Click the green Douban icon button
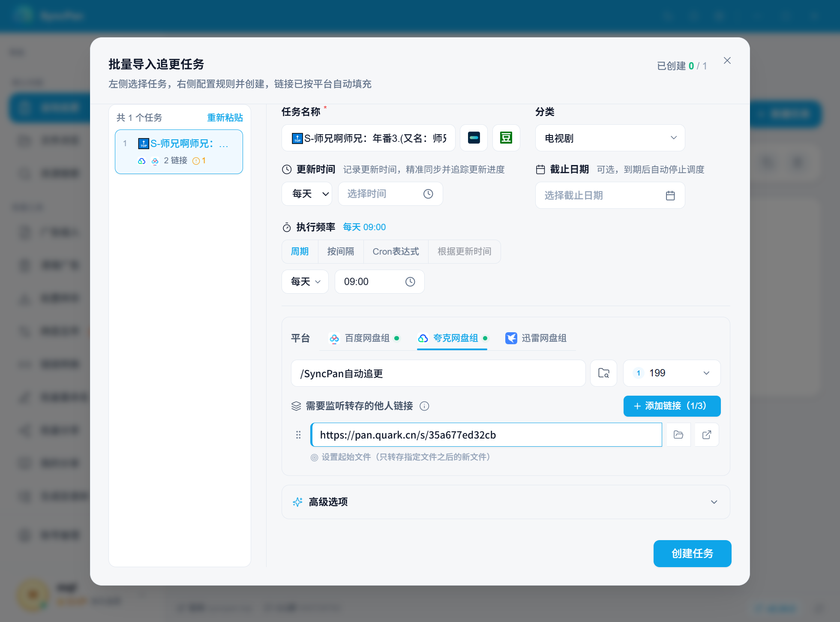 click(x=506, y=138)
